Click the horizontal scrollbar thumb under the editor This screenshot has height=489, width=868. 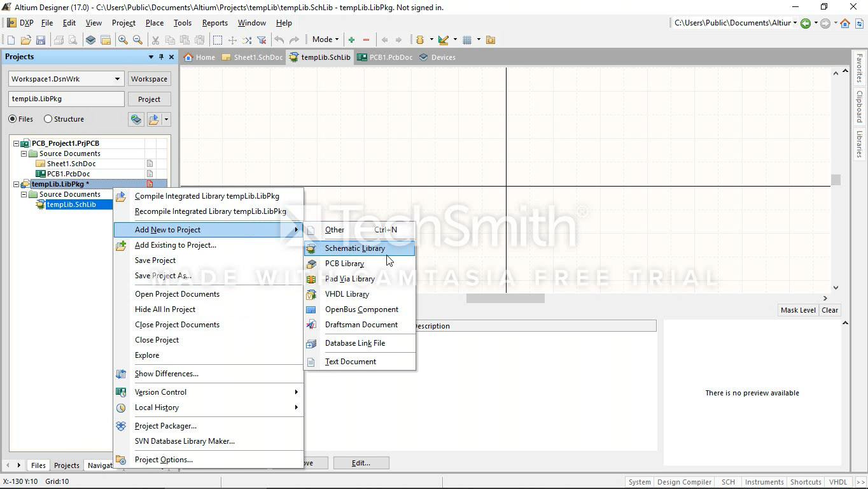(x=505, y=298)
